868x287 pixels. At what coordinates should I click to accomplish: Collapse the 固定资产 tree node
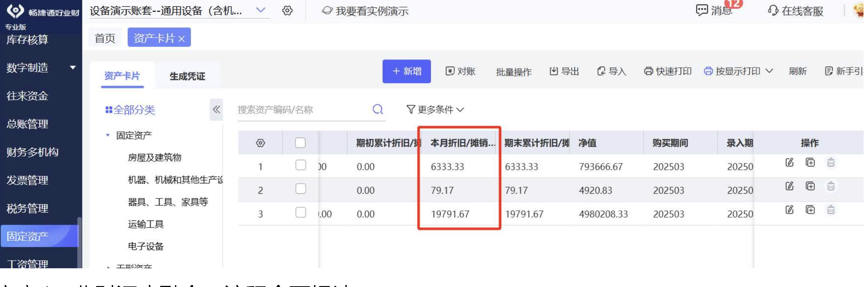pyautogui.click(x=107, y=135)
